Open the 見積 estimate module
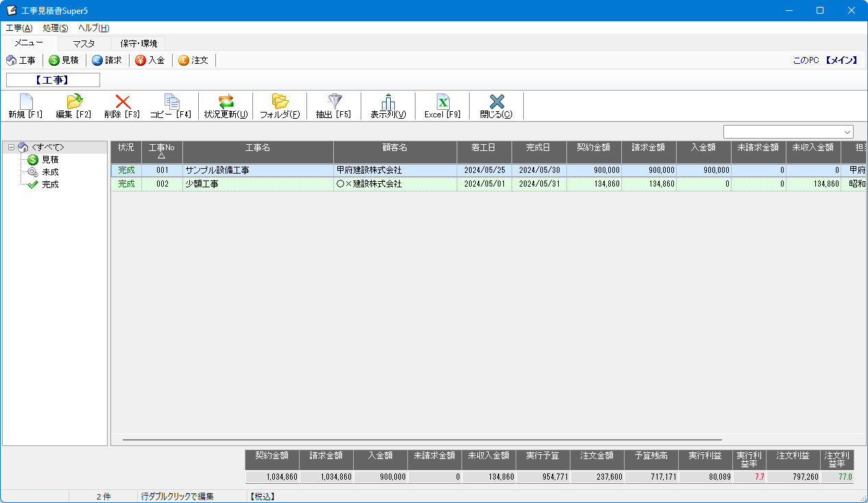This screenshot has width=868, height=503. (x=64, y=60)
